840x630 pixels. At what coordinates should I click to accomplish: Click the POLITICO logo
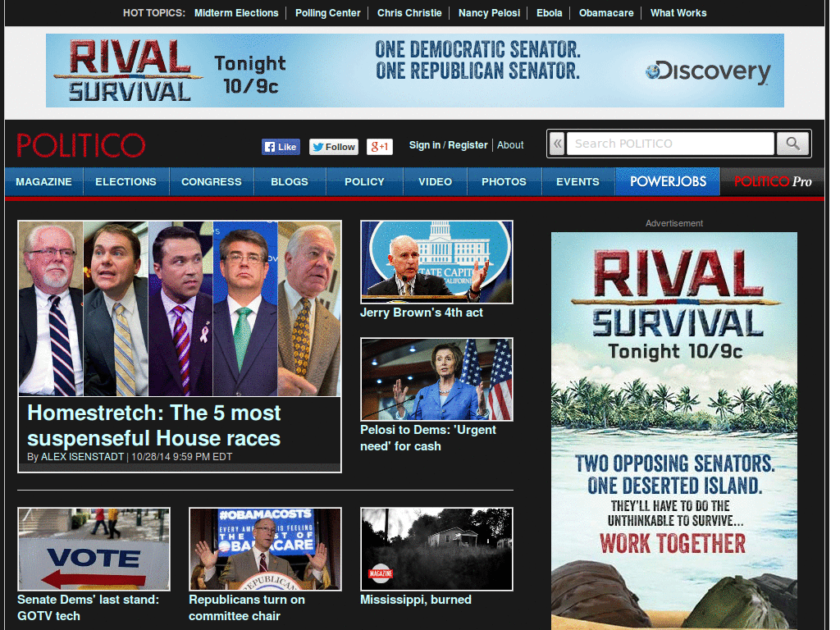(81, 145)
